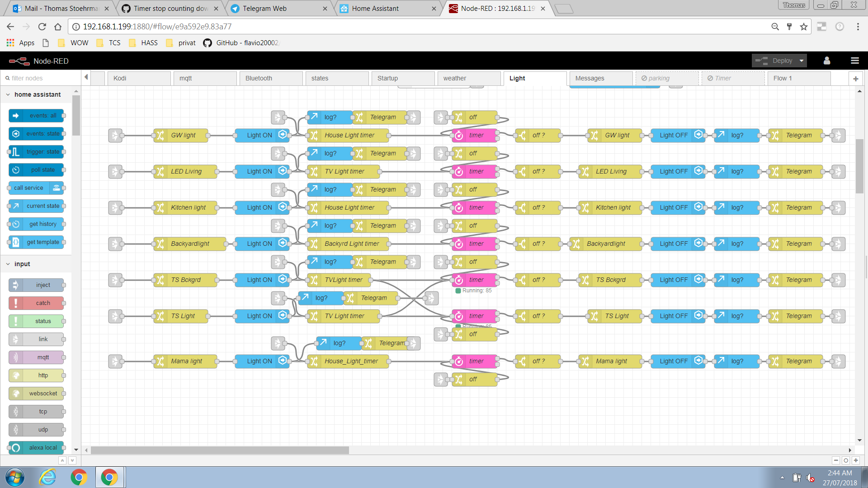
Task: Select the TS Bckgrd Light OFF node
Action: (678, 280)
